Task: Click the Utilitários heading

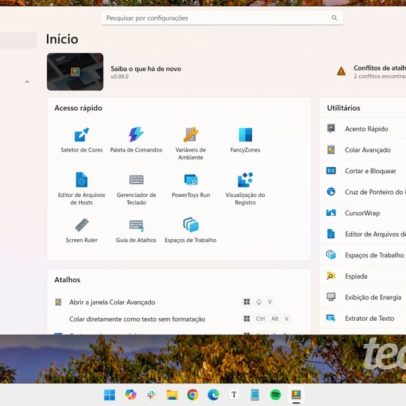Action: (343, 108)
